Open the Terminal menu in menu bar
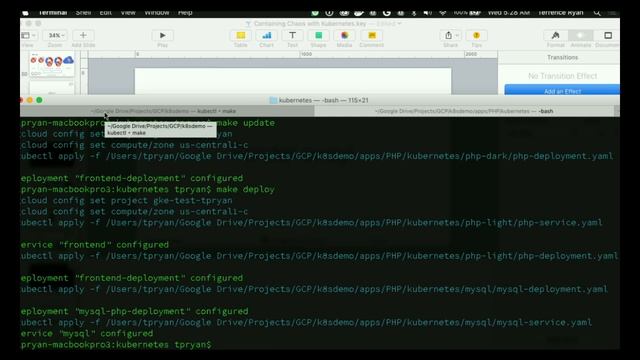 53,13
